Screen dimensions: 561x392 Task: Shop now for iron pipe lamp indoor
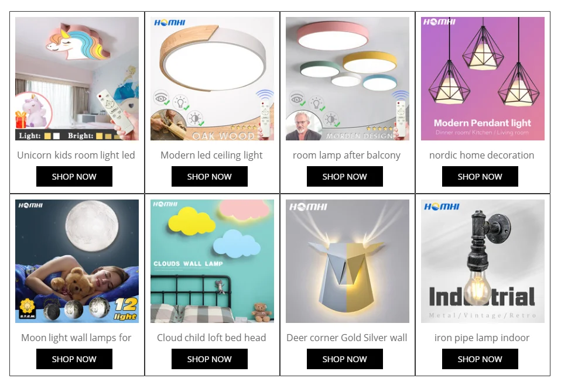coord(480,359)
